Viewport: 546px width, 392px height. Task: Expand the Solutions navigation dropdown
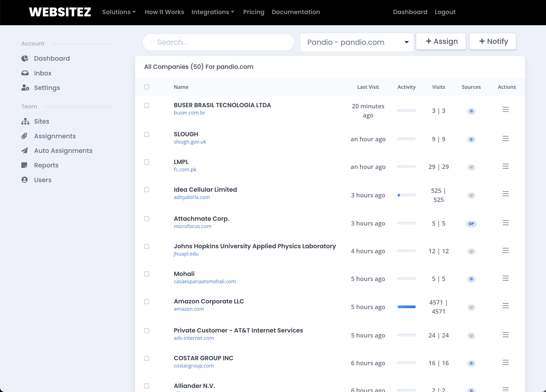point(119,12)
